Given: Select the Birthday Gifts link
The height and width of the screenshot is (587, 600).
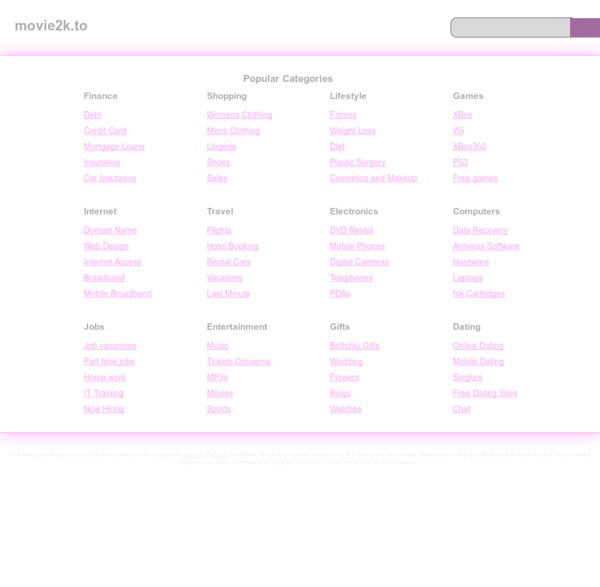Looking at the screenshot, I should click(354, 346).
